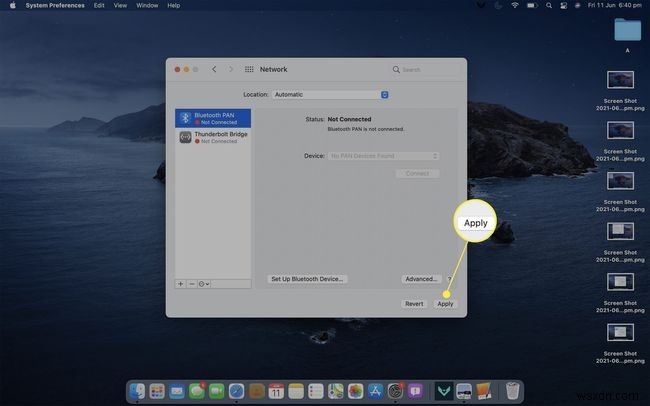Open the Apple menu
This screenshot has height=406, width=650.
(12, 5)
